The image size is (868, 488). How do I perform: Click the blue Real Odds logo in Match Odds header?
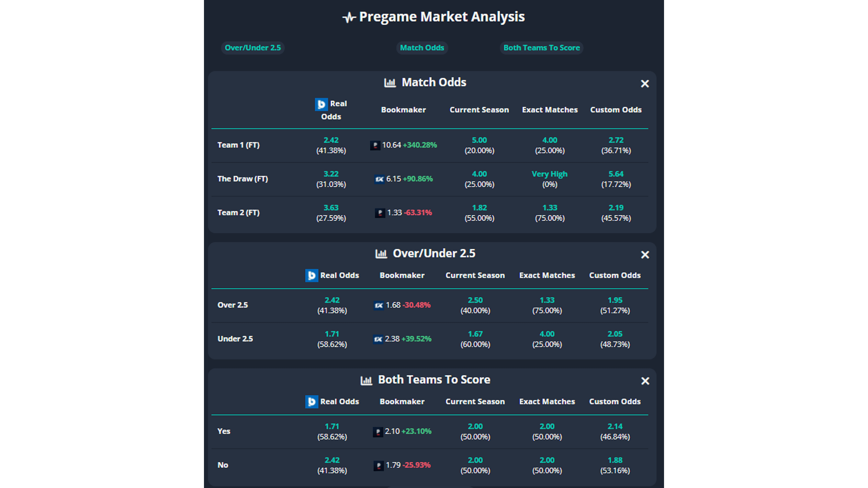point(321,105)
